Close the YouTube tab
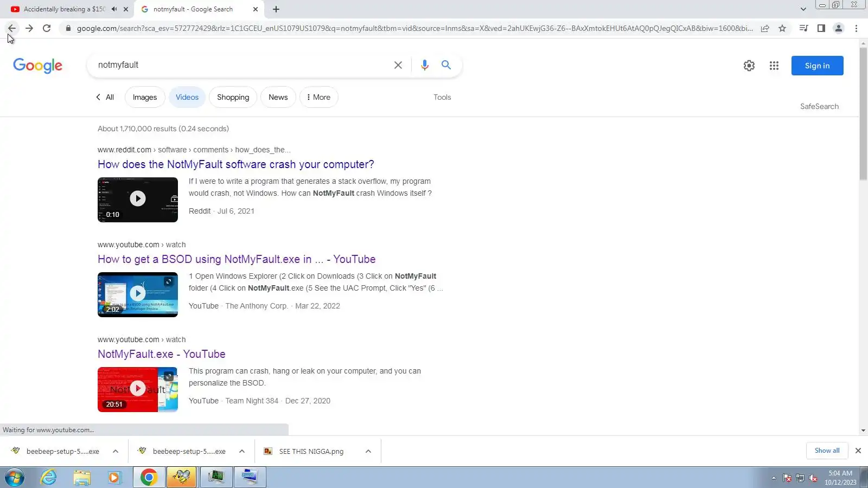 tap(126, 9)
